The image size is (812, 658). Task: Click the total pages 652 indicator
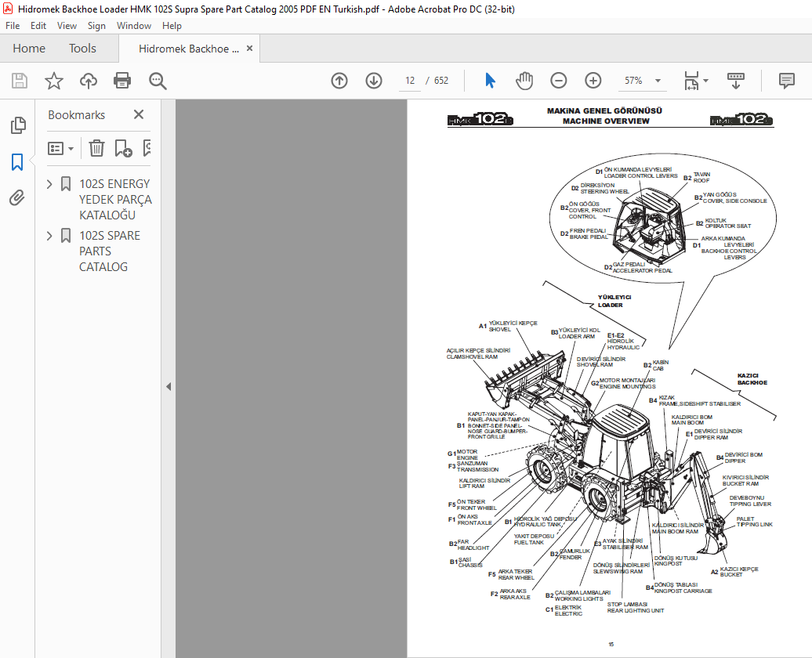tap(440, 80)
